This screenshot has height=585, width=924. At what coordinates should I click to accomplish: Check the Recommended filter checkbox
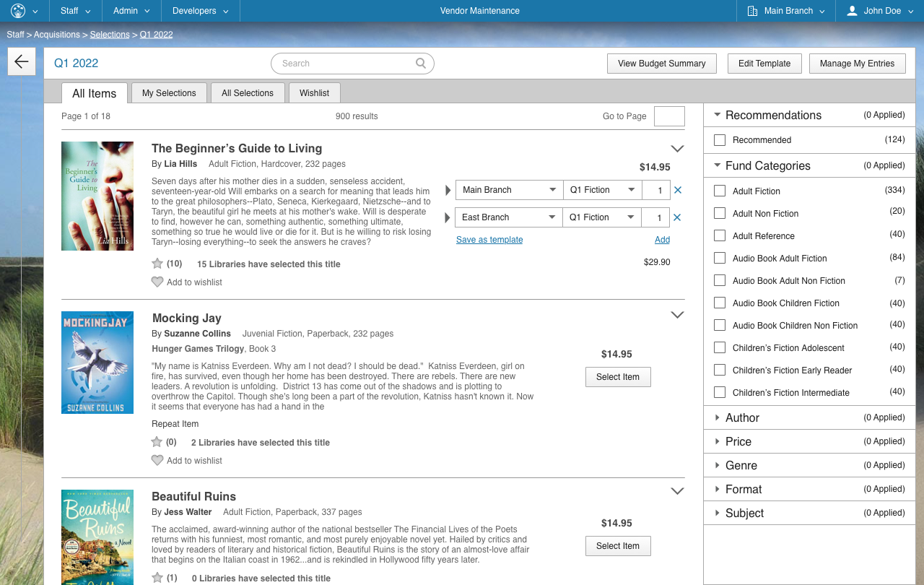719,139
